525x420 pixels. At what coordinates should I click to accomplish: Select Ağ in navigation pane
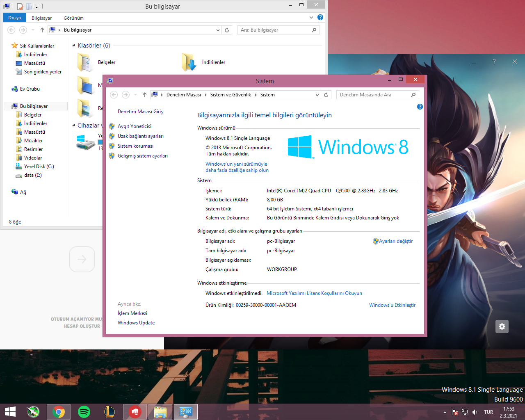click(x=19, y=192)
